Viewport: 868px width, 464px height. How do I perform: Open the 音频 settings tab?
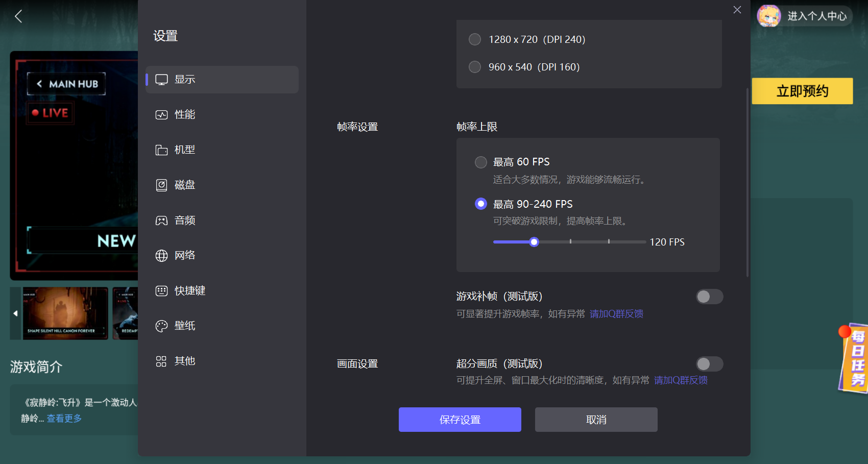tap(222, 221)
